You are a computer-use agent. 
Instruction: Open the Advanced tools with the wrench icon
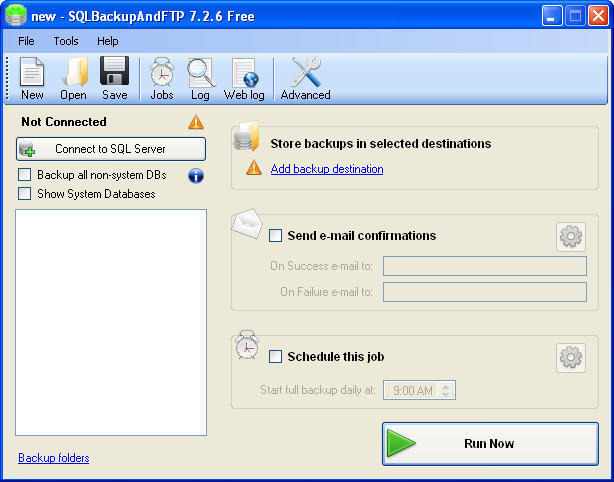point(305,79)
